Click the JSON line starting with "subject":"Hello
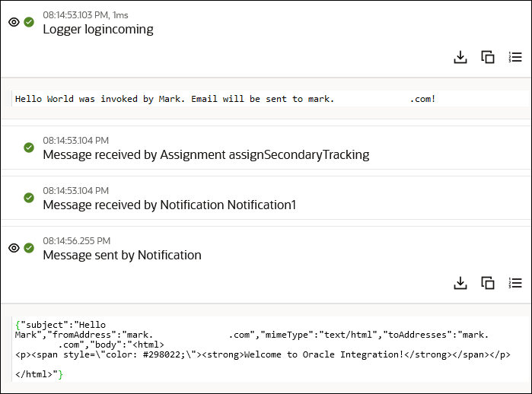Screen dimensions: 532x394 click(x=60, y=325)
